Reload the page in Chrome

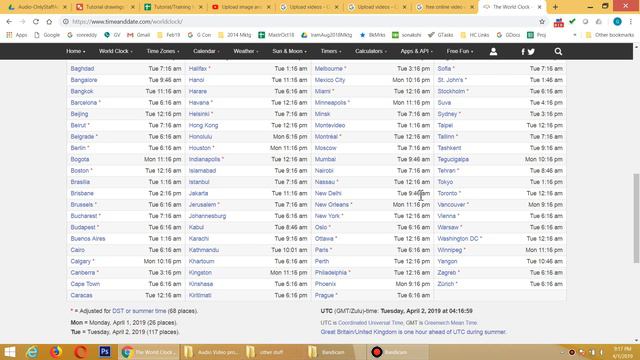(x=36, y=21)
